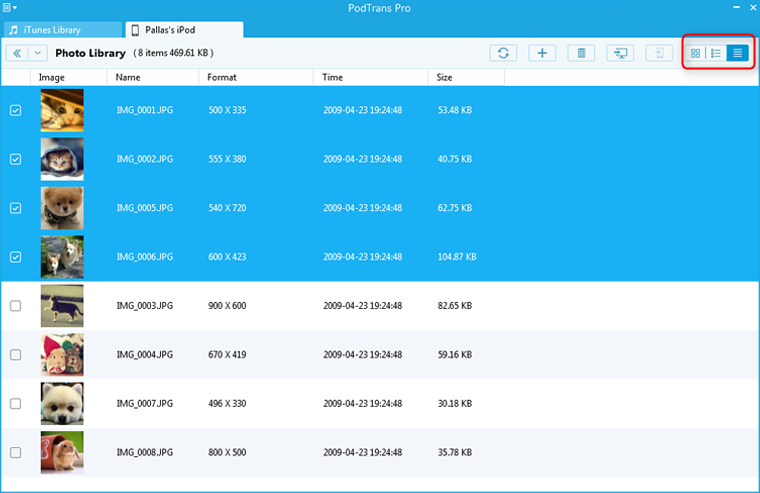Select the detailed list view icon
Image resolution: width=760 pixels, height=493 pixels.
pos(738,53)
